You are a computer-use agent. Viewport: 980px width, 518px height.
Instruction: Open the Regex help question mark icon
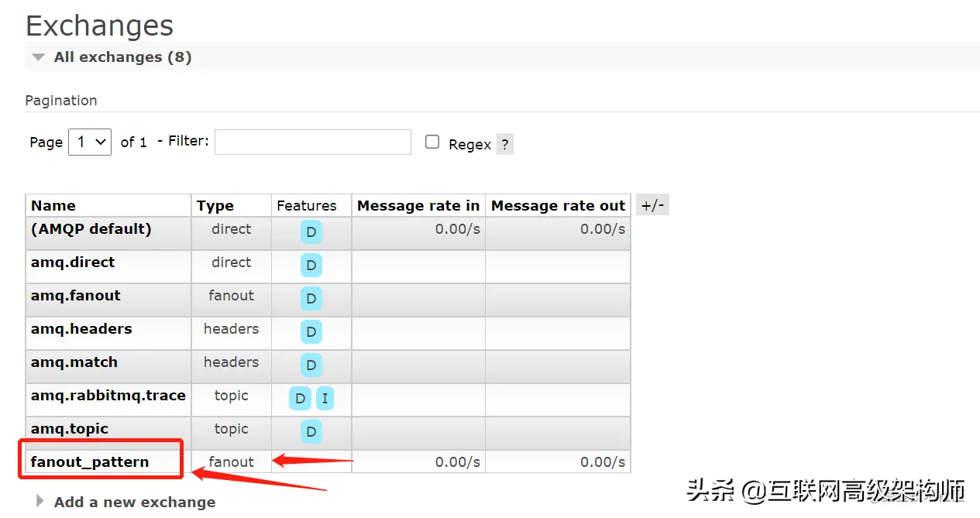(504, 144)
